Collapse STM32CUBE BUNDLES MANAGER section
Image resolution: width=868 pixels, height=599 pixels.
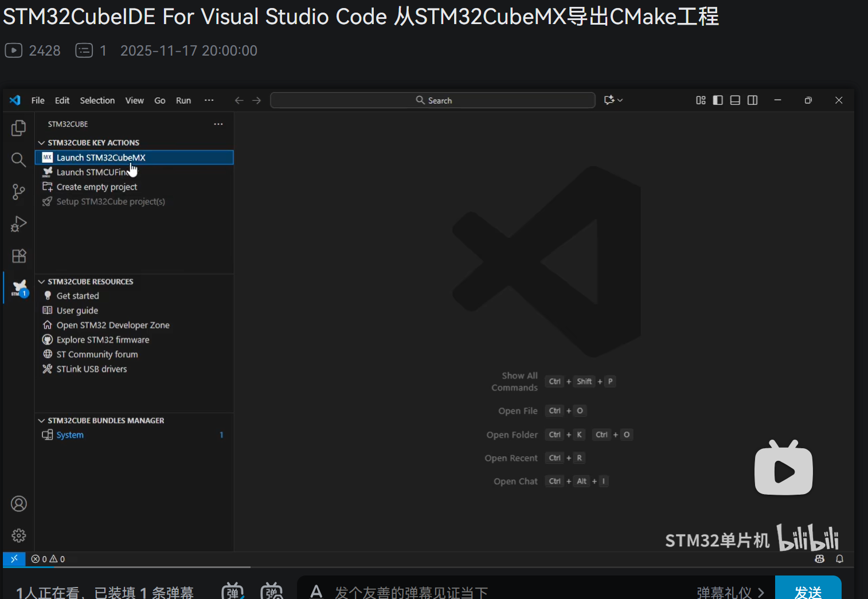(x=134, y=421)
